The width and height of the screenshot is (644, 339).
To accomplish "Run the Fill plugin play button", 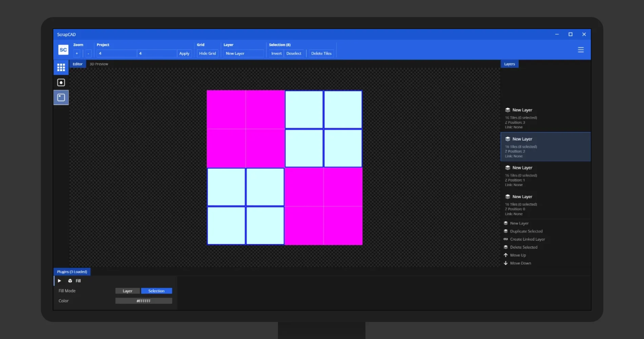I will 59,281.
